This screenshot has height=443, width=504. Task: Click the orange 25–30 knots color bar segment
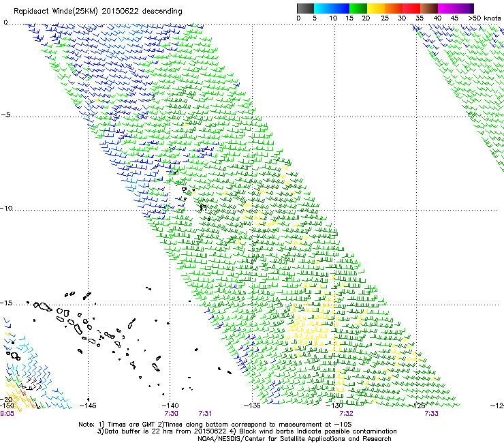point(394,8)
